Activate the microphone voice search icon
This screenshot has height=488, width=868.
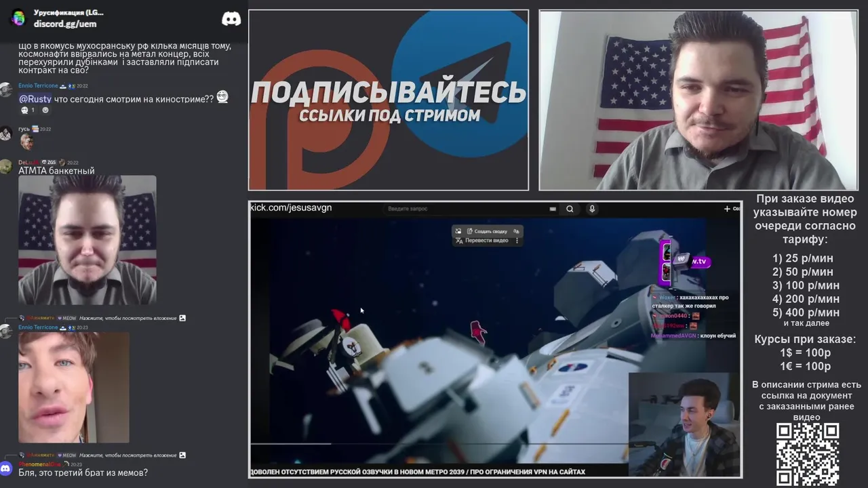[592, 209]
